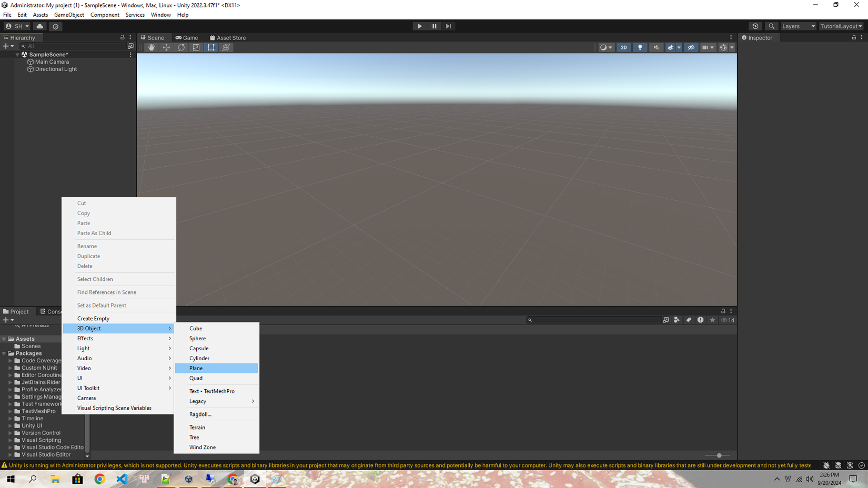Click the administrator warning icon in status bar
Viewport: 868px width, 488px height.
tap(5, 465)
